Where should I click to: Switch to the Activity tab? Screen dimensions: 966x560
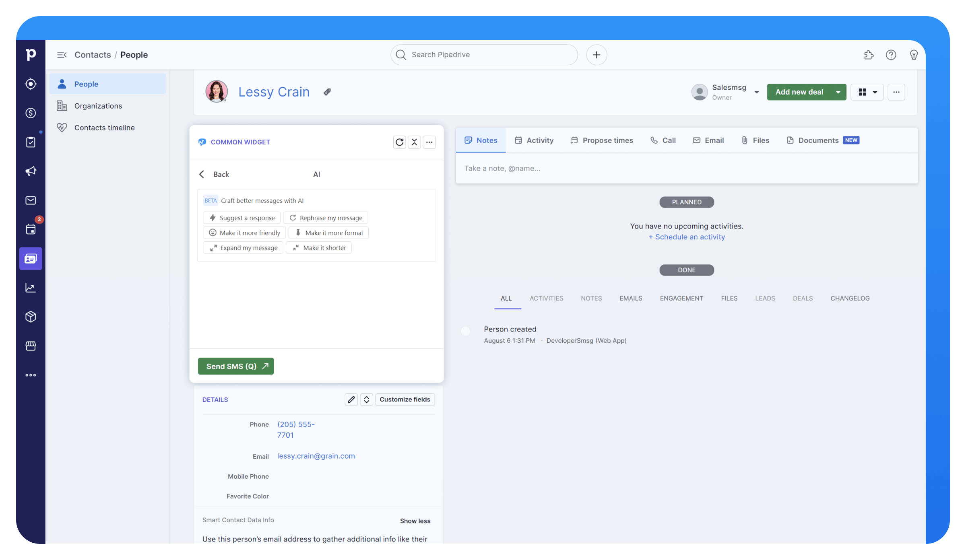pos(534,140)
